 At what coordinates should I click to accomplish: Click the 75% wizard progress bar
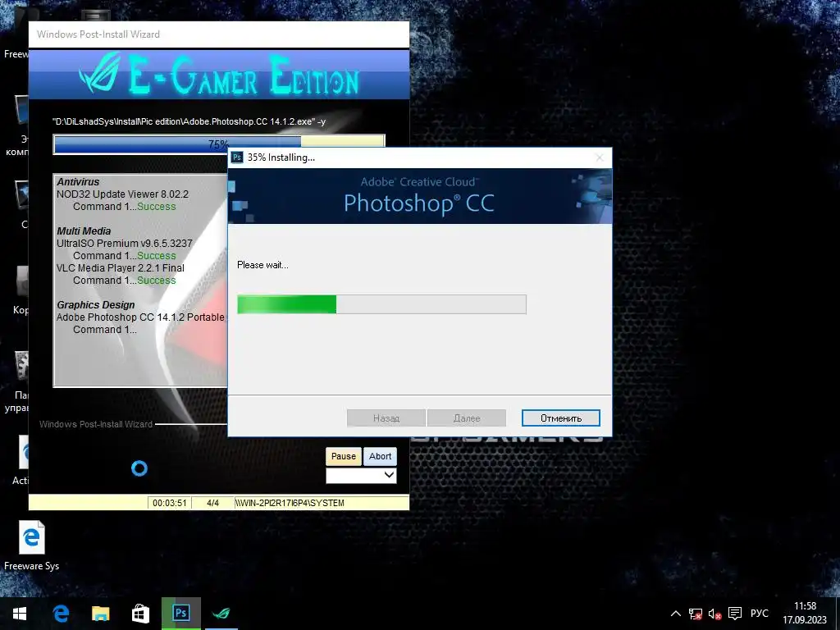pos(218,144)
